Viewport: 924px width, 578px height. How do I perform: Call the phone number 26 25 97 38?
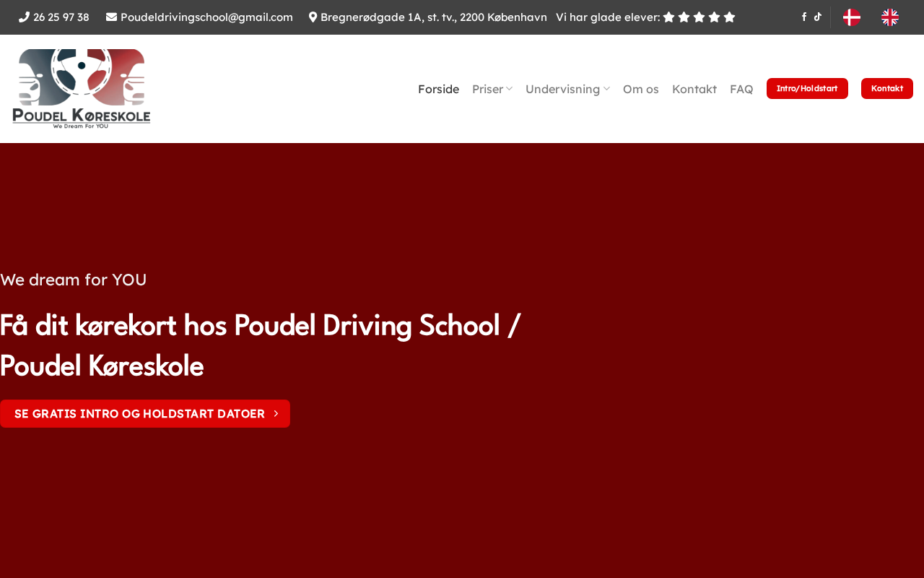click(61, 17)
